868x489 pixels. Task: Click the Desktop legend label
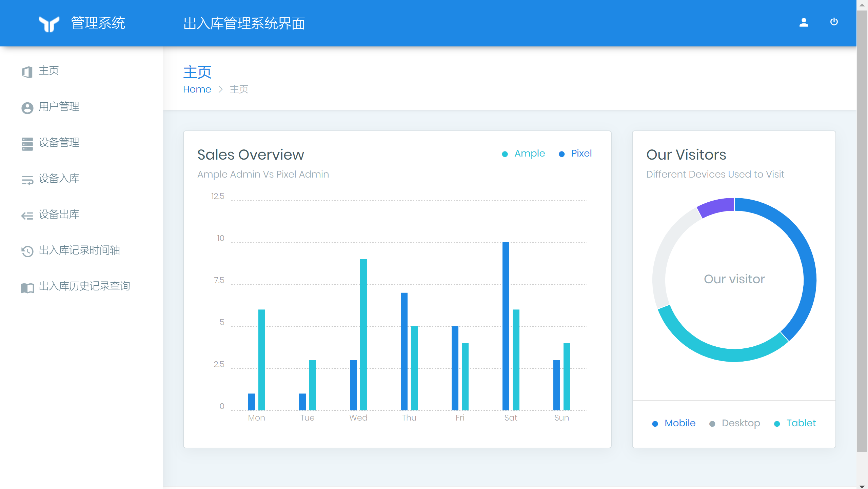(x=741, y=424)
